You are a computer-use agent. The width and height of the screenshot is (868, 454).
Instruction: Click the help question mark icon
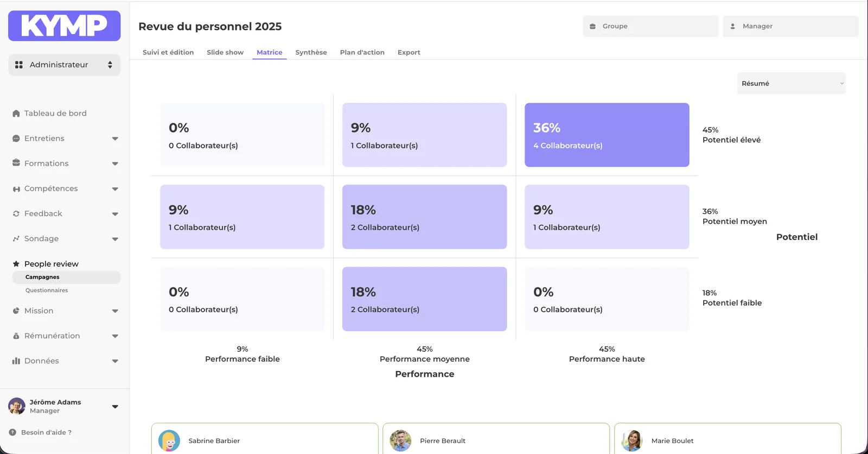point(12,432)
